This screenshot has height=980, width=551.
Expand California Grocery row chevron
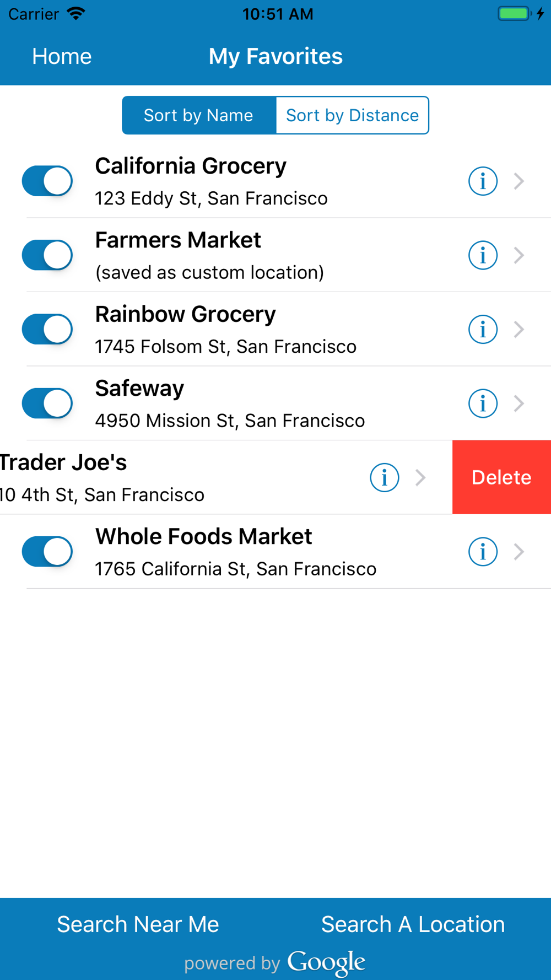pos(518,181)
